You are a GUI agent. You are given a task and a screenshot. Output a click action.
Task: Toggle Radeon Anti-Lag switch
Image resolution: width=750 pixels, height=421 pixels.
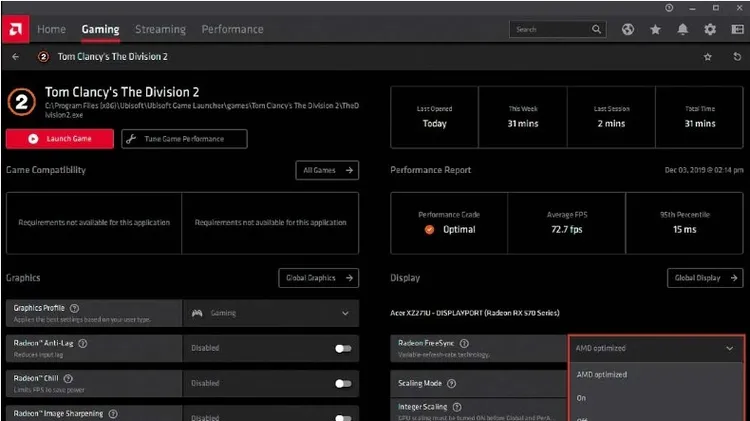(343, 348)
